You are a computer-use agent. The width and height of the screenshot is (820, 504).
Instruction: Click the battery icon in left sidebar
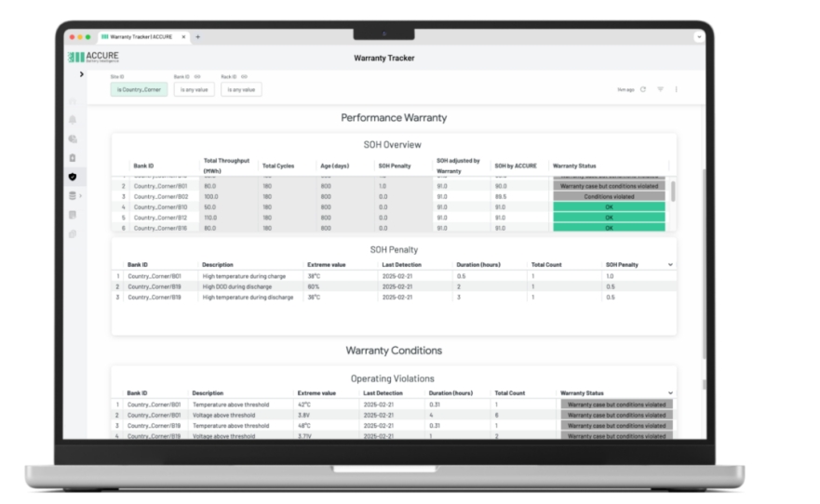click(73, 158)
